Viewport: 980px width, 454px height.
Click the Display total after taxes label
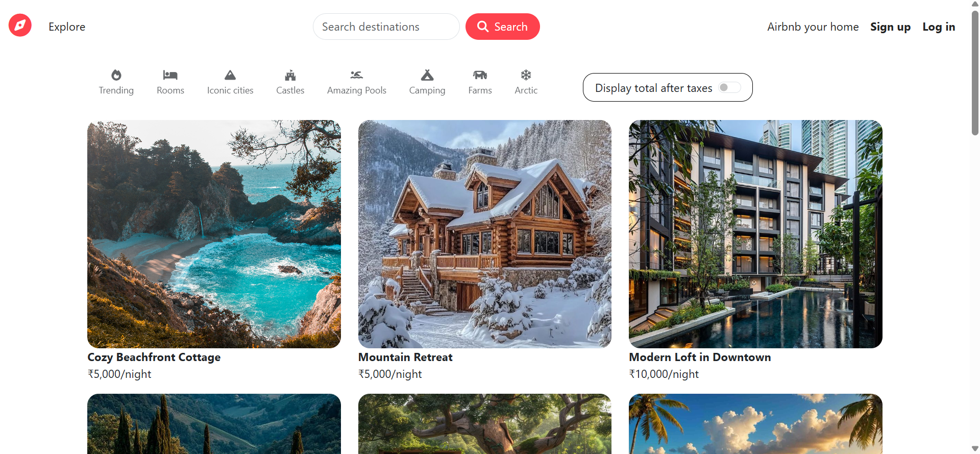[x=653, y=88]
